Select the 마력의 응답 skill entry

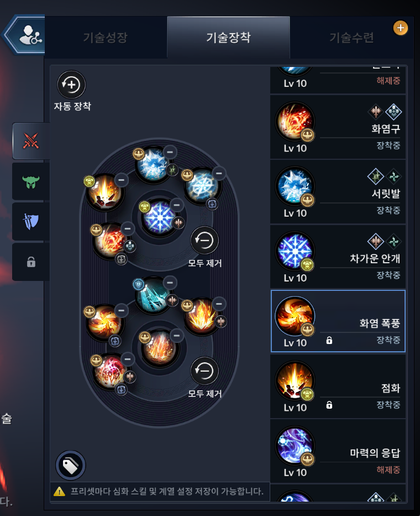point(338,451)
